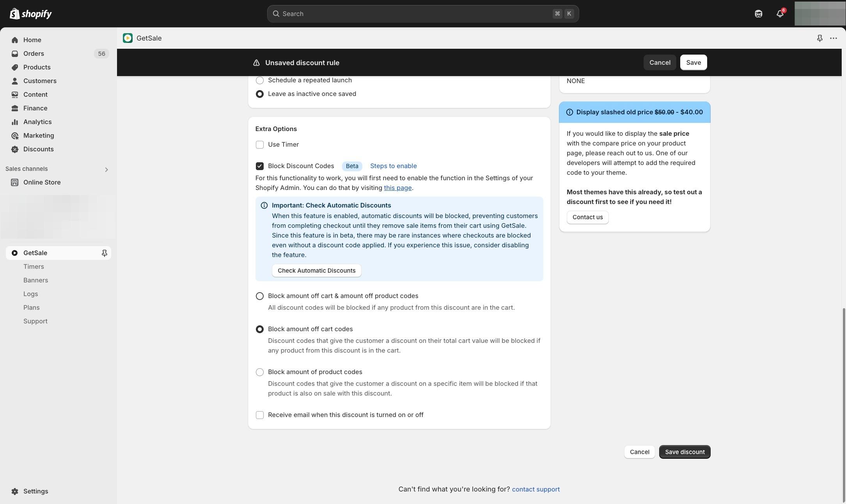Select Schedule a repeated launch option
The width and height of the screenshot is (846, 504).
260,80
